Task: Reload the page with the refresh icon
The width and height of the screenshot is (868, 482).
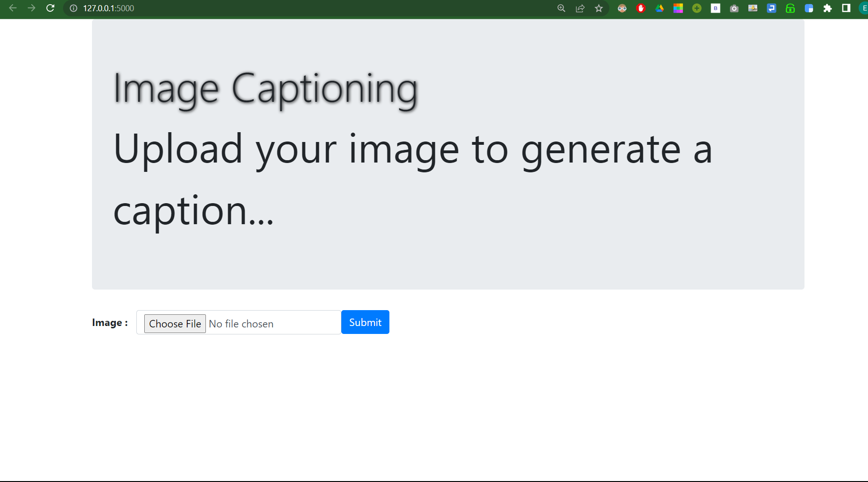Action: pyautogui.click(x=50, y=8)
